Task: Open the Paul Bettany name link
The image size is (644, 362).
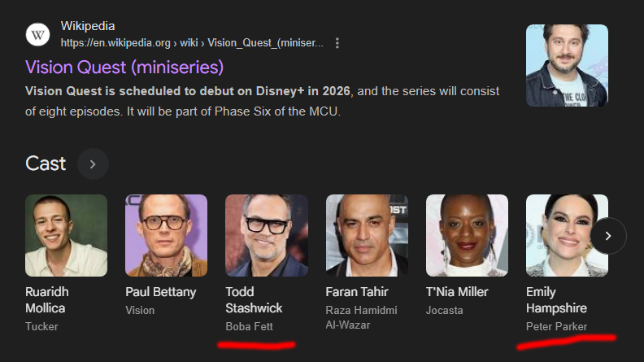Action: pos(160,292)
